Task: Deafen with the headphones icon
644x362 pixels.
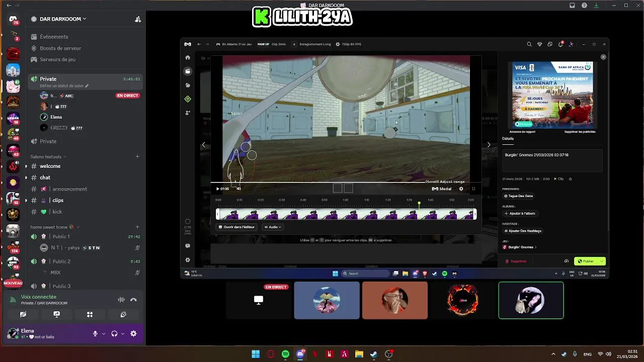Action: point(114,333)
